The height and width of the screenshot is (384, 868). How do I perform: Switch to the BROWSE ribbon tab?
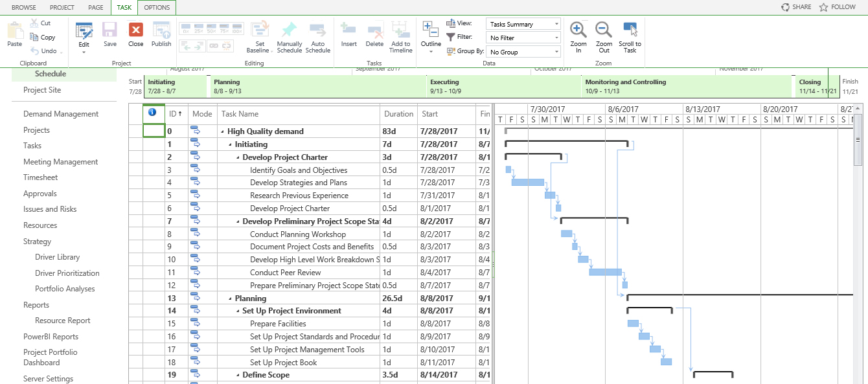tap(24, 8)
